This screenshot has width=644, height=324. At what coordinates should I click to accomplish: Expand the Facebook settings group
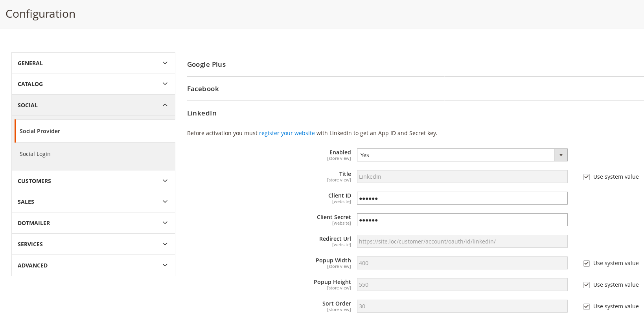[x=203, y=89]
